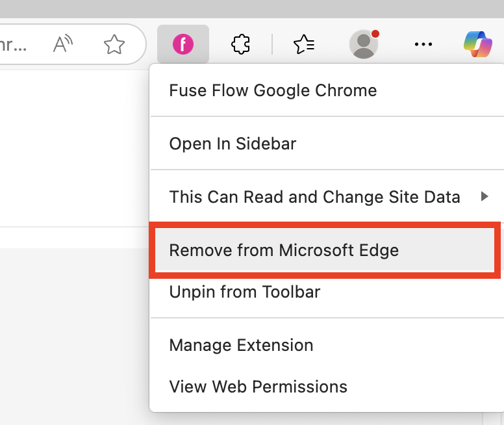Click inside the address bar field
The width and height of the screenshot is (504, 425).
pos(19,44)
